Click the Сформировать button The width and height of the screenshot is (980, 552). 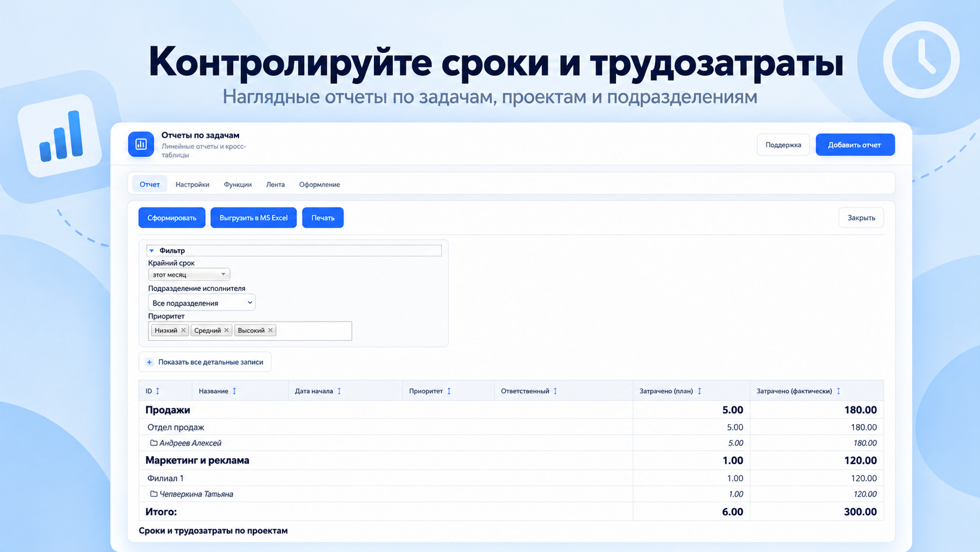coord(172,218)
